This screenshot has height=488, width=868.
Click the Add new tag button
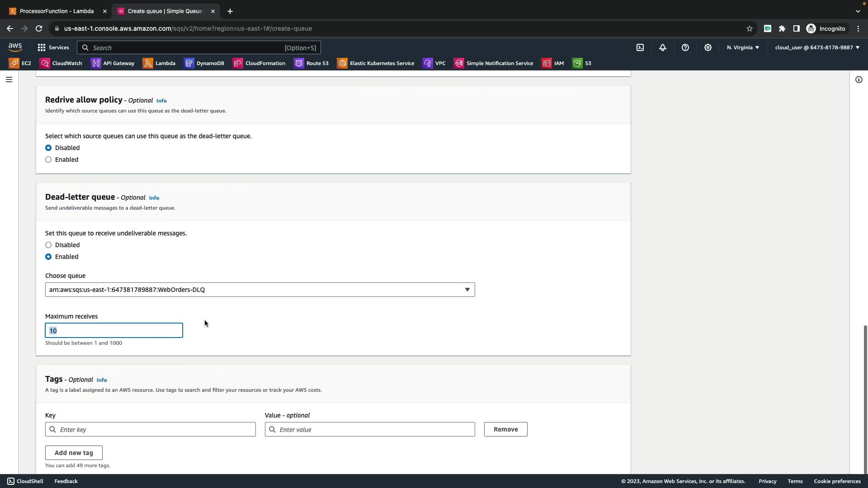click(x=74, y=453)
